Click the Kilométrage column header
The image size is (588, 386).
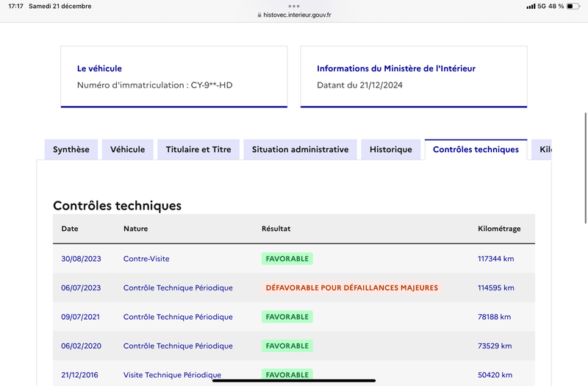pos(499,229)
